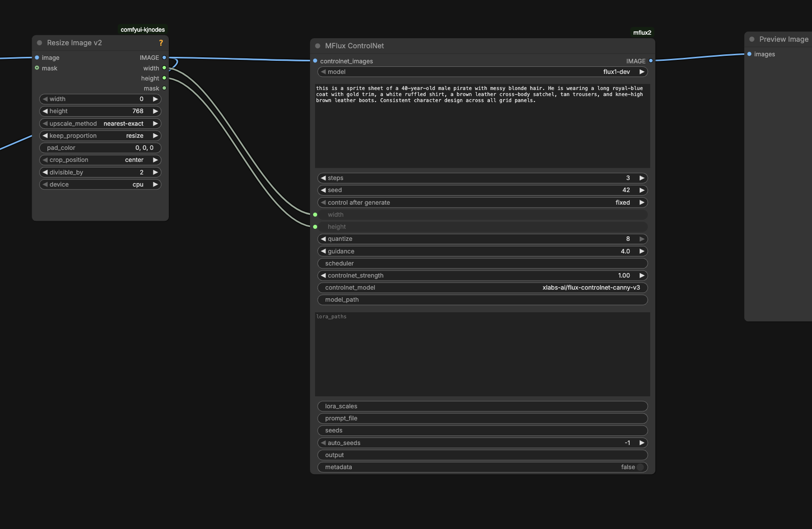Click mask input socket on Resize Image v2
The width and height of the screenshot is (812, 529).
click(37, 68)
